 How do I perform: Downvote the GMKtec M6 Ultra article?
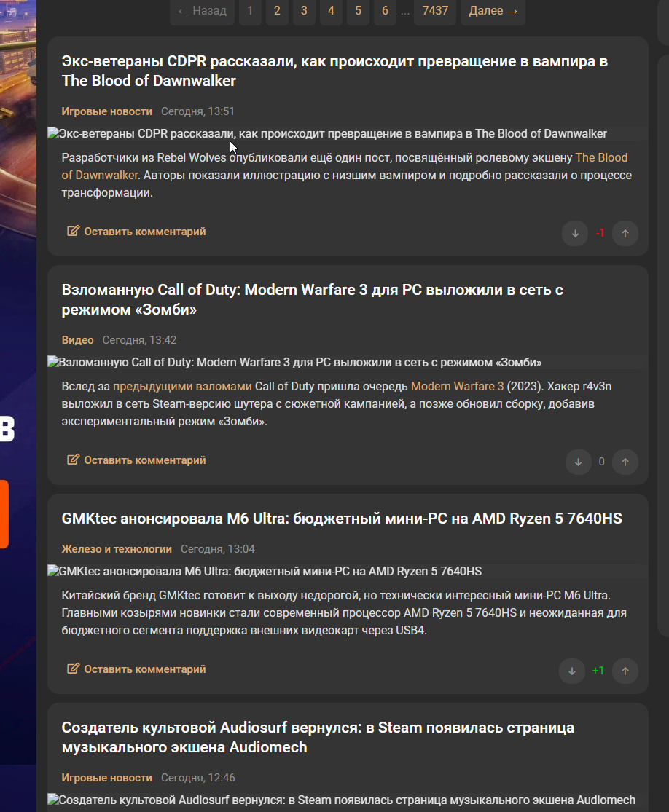tap(572, 671)
